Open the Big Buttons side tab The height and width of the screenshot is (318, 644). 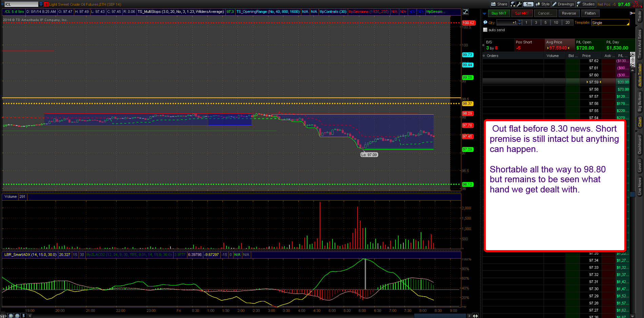pyautogui.click(x=640, y=101)
